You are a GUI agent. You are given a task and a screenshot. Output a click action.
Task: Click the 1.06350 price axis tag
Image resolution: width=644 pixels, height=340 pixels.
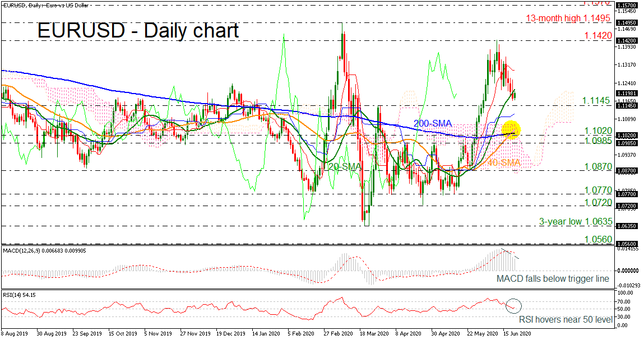coord(626,225)
